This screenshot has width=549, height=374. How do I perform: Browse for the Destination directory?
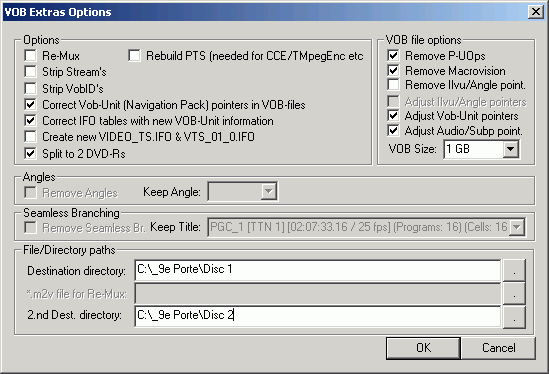[x=514, y=270]
